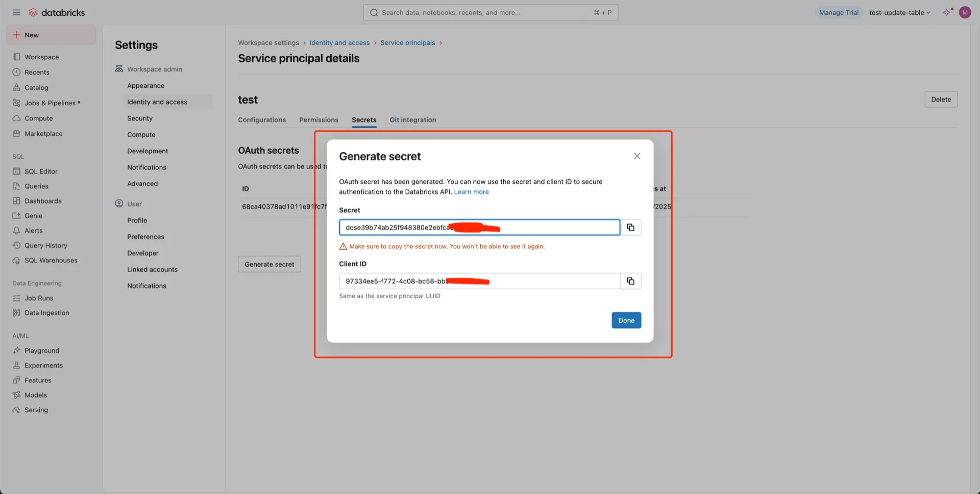
Task: Open Compute under Workspace admin settings
Action: tap(141, 134)
